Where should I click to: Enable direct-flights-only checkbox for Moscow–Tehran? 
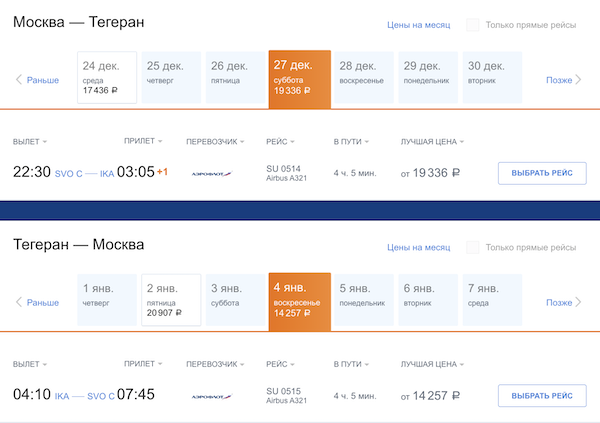pyautogui.click(x=472, y=24)
